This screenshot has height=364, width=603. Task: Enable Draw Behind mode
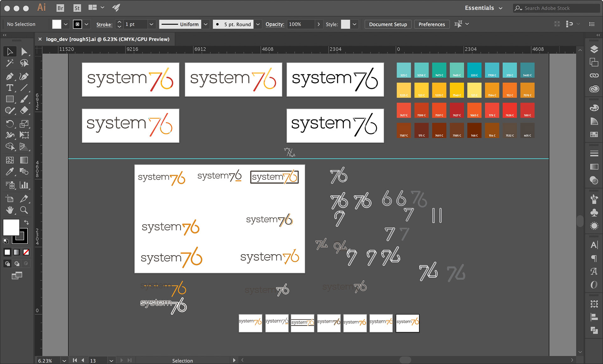pos(17,264)
